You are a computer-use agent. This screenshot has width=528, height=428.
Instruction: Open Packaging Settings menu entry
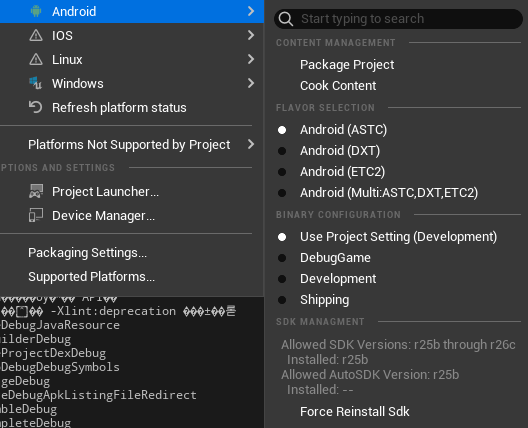click(88, 253)
